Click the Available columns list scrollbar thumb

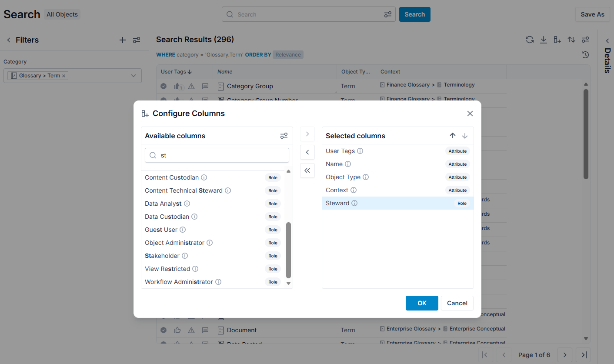(x=288, y=250)
